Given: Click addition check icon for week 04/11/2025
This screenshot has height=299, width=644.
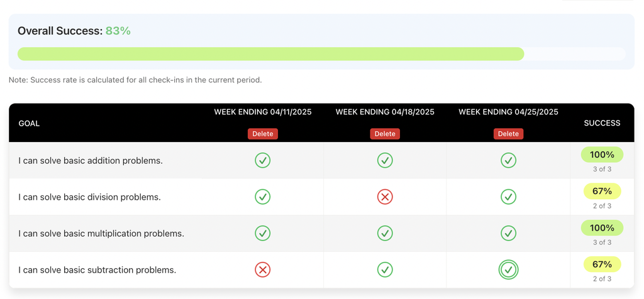Looking at the screenshot, I should (x=262, y=160).
